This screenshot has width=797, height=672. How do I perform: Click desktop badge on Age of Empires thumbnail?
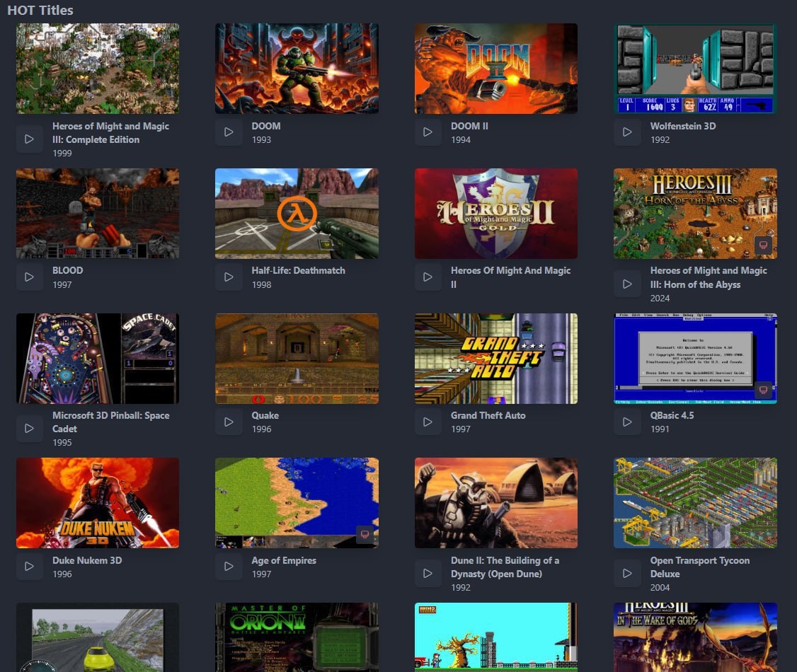coord(365,534)
